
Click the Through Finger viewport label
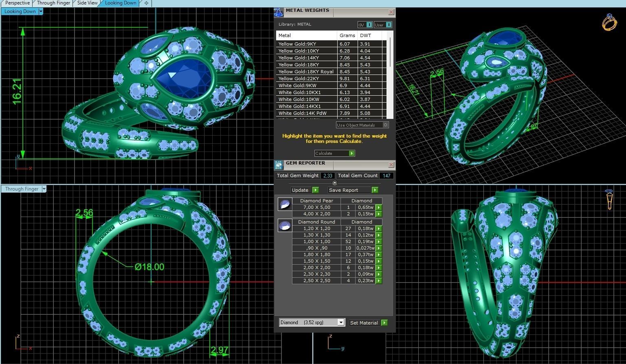(22, 189)
